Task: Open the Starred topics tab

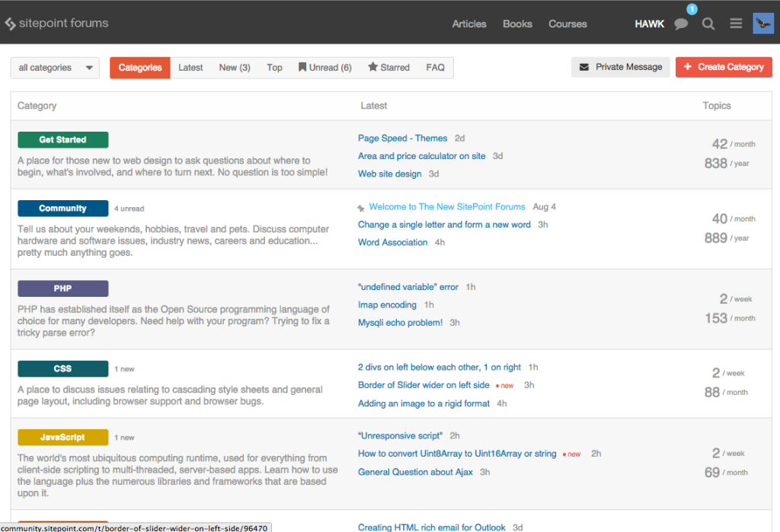Action: click(388, 68)
